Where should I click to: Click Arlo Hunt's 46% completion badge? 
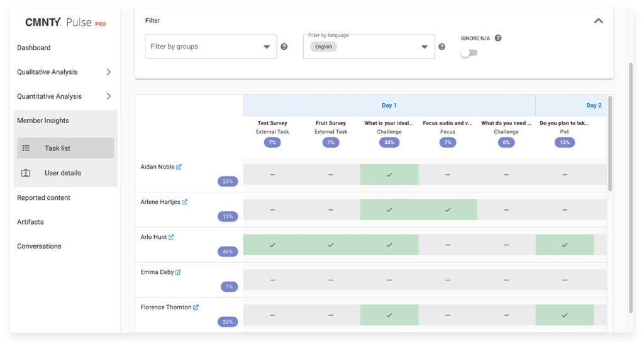[x=228, y=251]
